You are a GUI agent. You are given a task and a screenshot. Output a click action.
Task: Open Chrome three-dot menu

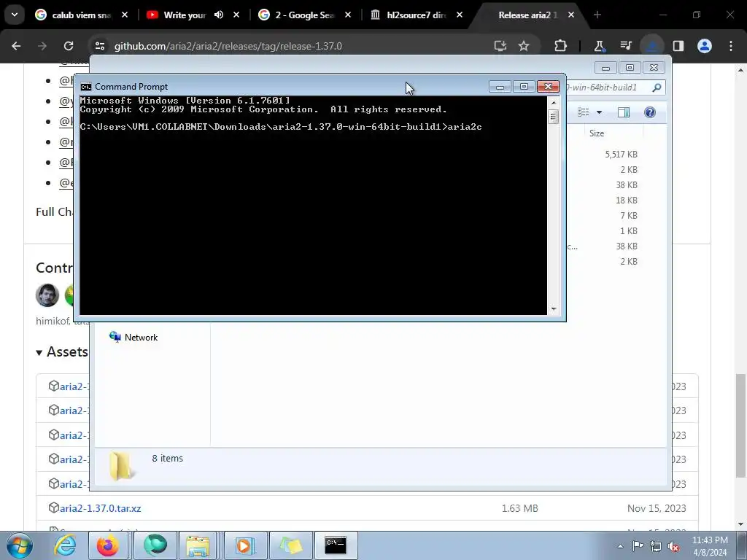click(731, 46)
